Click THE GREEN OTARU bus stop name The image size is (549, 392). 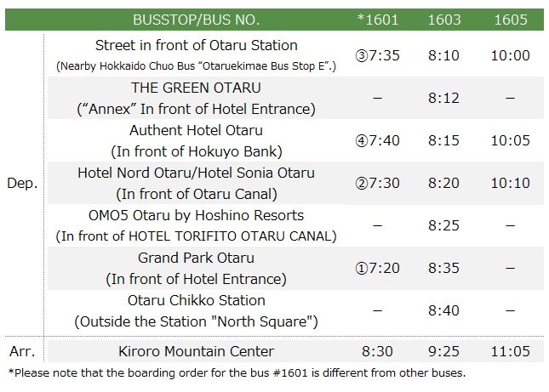(197, 88)
